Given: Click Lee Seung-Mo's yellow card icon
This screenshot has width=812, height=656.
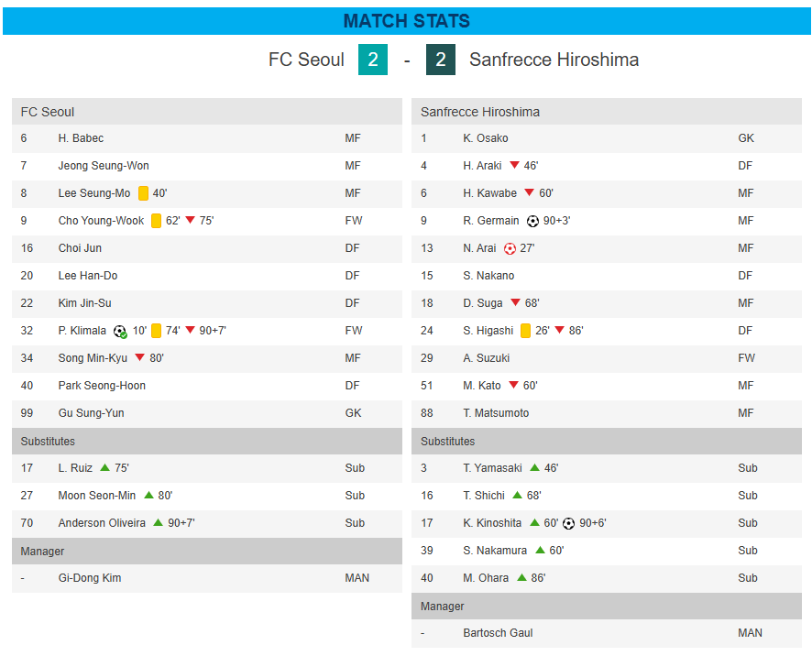Looking at the screenshot, I should 143,193.
